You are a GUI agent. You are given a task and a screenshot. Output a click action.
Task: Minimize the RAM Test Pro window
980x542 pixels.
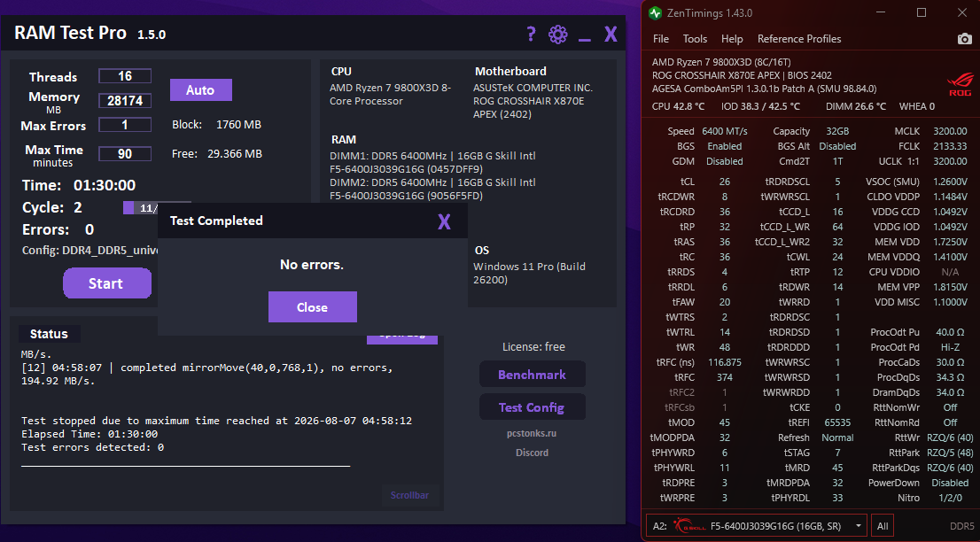pos(585,40)
